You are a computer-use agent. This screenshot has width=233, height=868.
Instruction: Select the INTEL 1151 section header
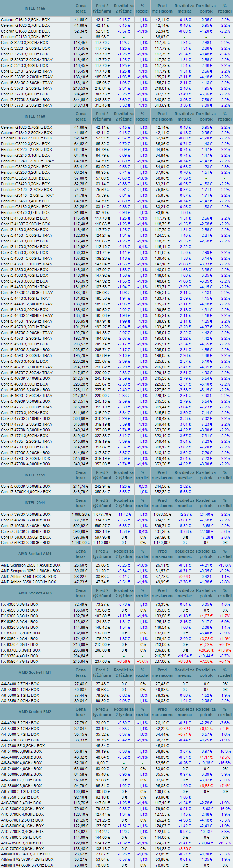pyautogui.click(x=35, y=475)
